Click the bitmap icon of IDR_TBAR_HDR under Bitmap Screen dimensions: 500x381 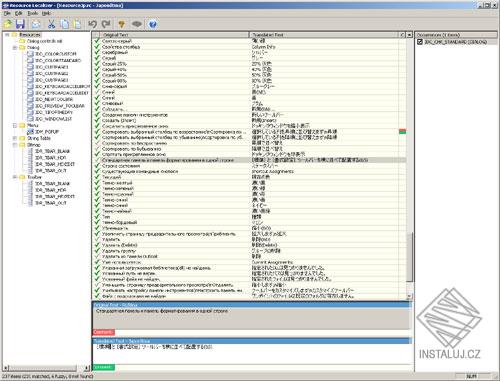click(30, 158)
